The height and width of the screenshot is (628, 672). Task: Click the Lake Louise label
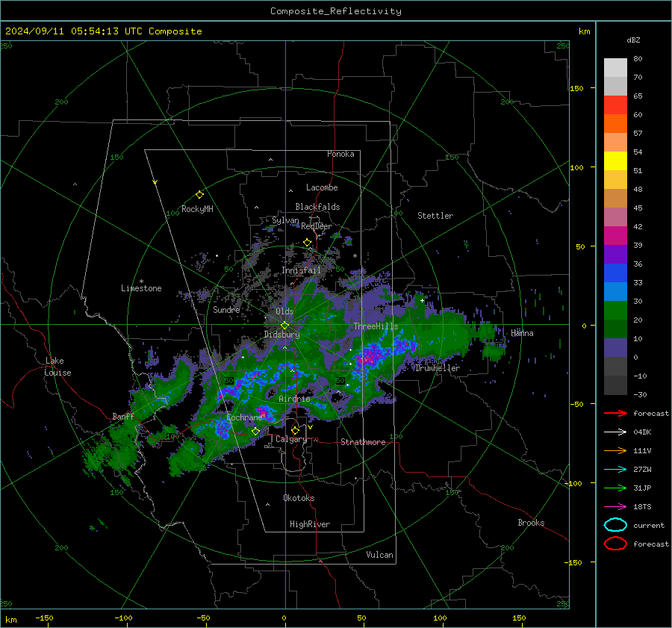[57, 367]
